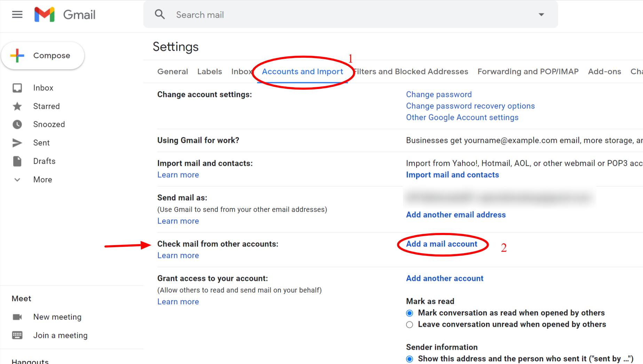Open the Snoozed messages icon
643x364 pixels.
click(x=17, y=124)
